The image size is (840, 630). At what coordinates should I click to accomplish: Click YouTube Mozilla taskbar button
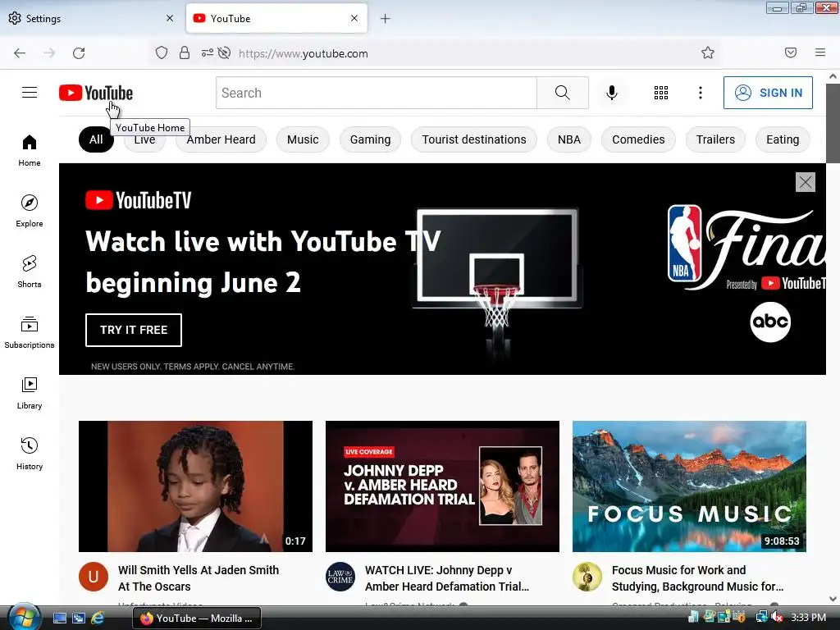(197, 619)
